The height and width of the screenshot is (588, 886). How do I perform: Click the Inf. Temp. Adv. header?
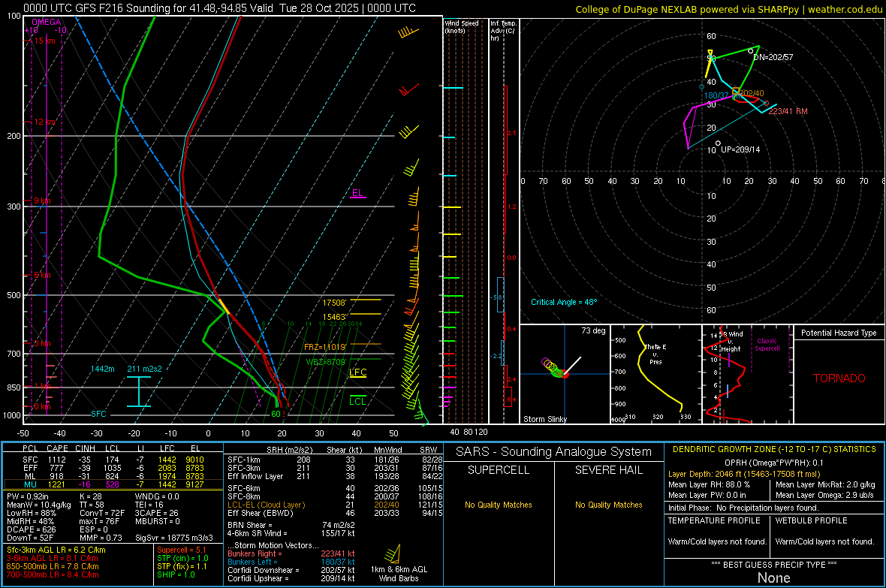[x=503, y=31]
